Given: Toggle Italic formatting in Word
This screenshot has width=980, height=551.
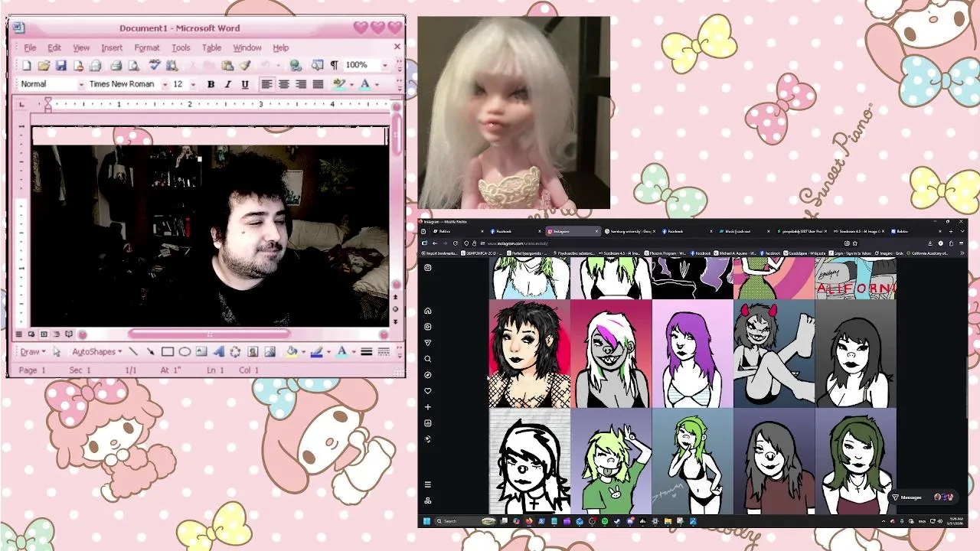Looking at the screenshot, I should [x=227, y=84].
